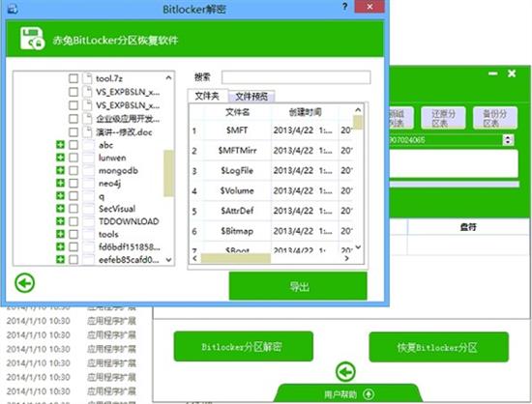Tick the tools folder checkbox
This screenshot has width=532, height=404.
pyautogui.click(x=74, y=234)
